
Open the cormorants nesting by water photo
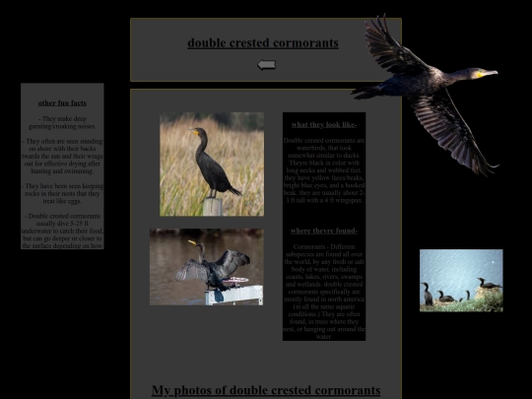pos(461,281)
